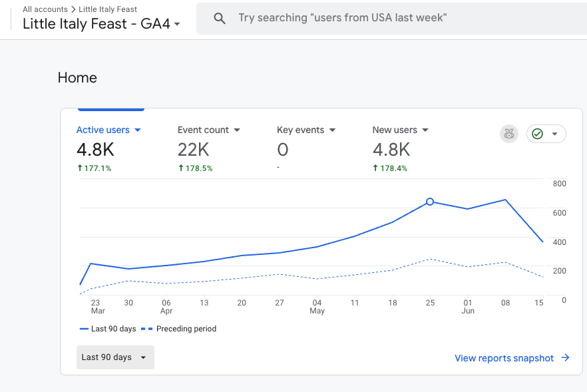Screen dimensions: 587x392
Task: Open the Little Italy Feast - GA4 property selector
Action: click(101, 23)
